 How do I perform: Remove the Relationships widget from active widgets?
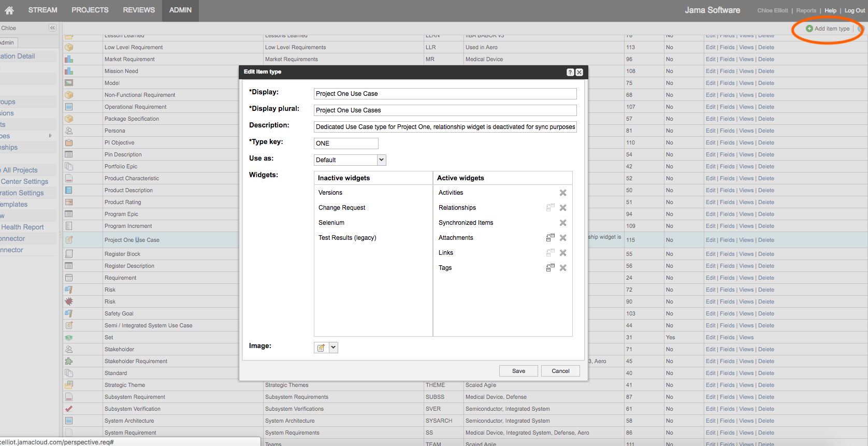coord(563,208)
